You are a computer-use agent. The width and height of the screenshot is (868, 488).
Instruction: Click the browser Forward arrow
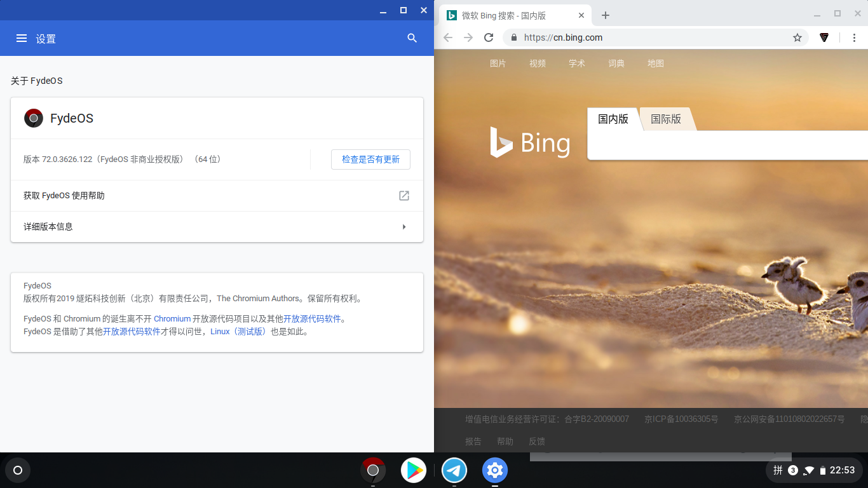tap(468, 37)
